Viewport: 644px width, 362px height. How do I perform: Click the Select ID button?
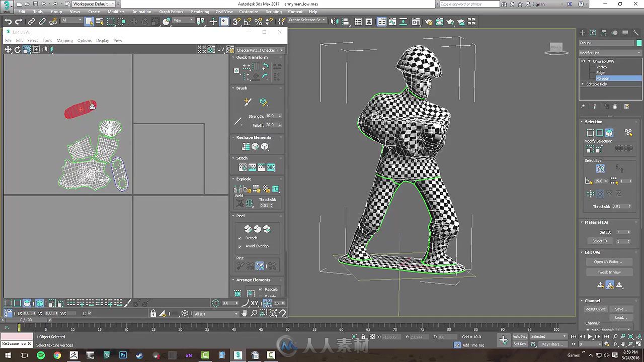599,241
